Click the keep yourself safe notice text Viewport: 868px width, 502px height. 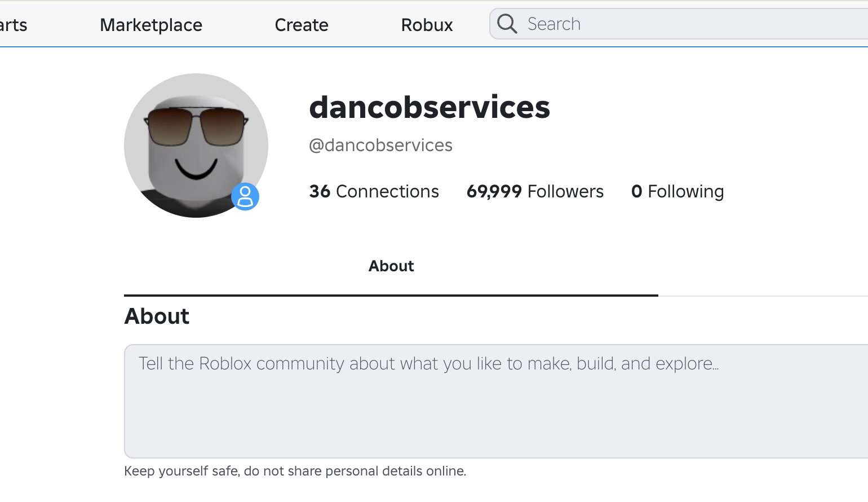[x=295, y=471]
